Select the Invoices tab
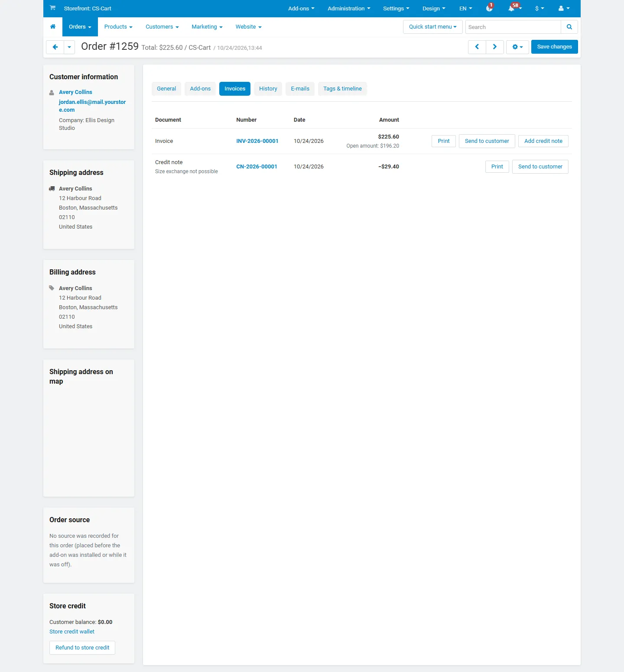This screenshot has height=672, width=624. (235, 89)
